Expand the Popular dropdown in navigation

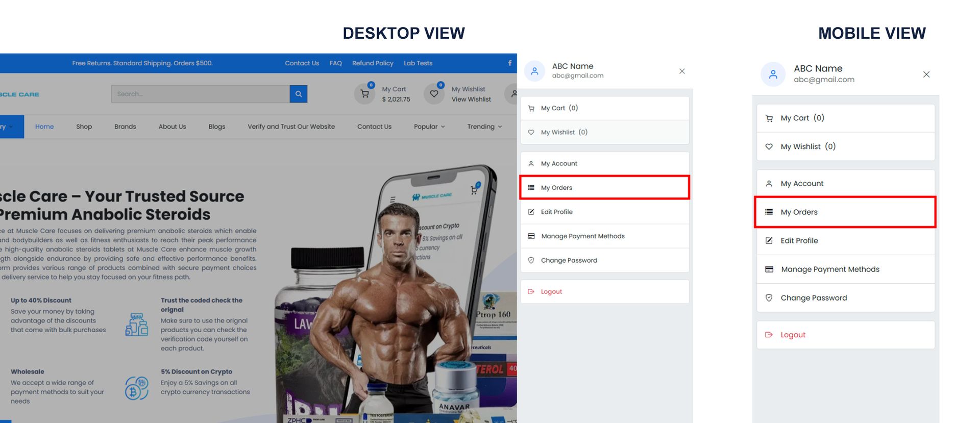point(429,127)
